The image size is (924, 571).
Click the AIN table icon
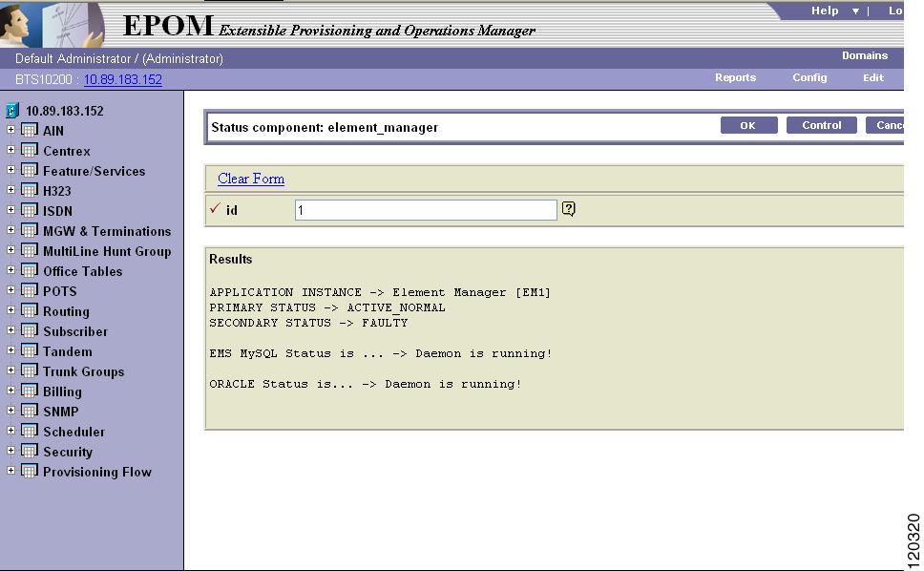tap(31, 131)
